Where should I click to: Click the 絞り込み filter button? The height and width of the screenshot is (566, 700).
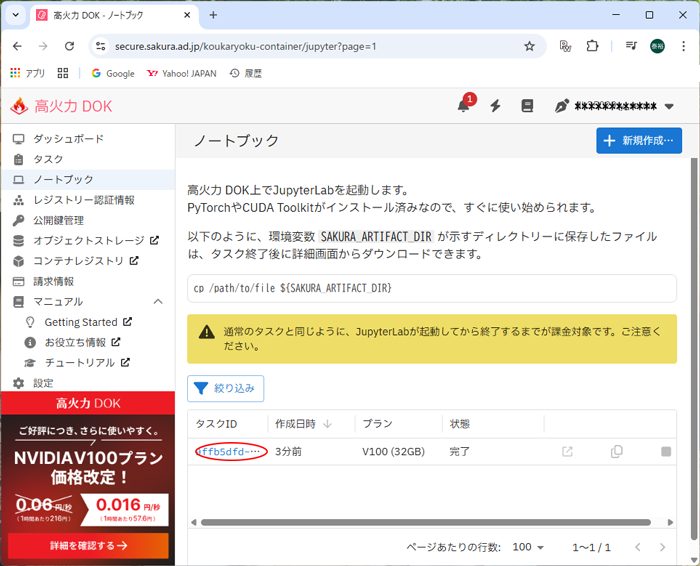click(x=225, y=388)
